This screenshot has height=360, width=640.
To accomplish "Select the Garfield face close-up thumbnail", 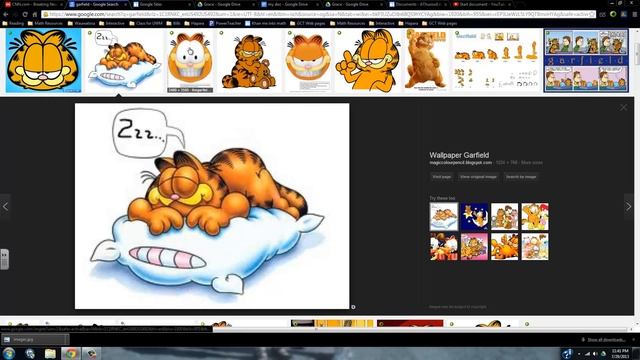I will tap(43, 60).
